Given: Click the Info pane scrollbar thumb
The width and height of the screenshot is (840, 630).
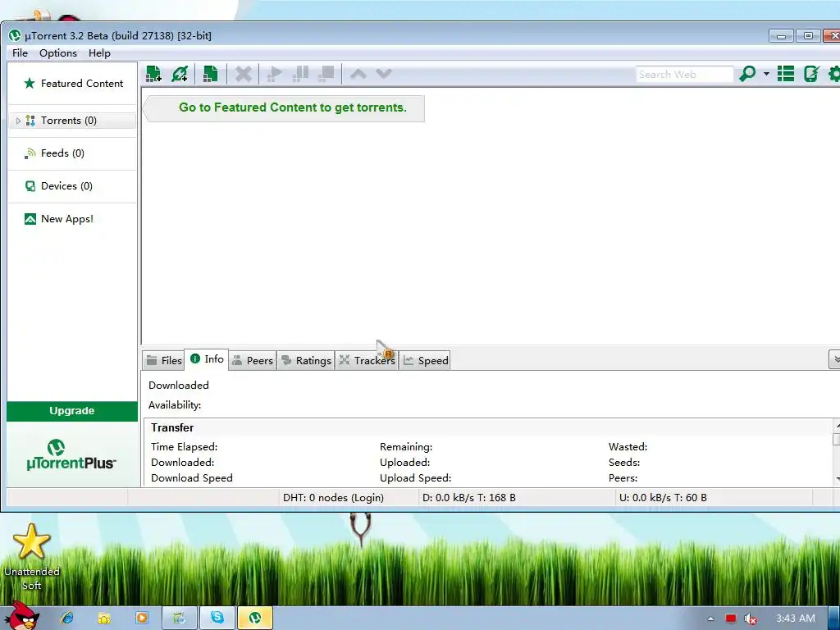Looking at the screenshot, I should [x=836, y=440].
